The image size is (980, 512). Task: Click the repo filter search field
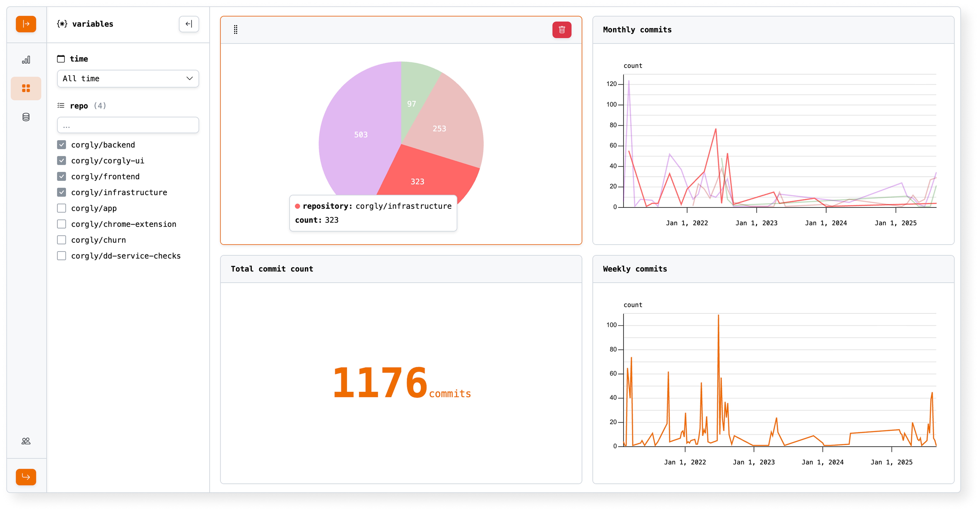click(128, 125)
